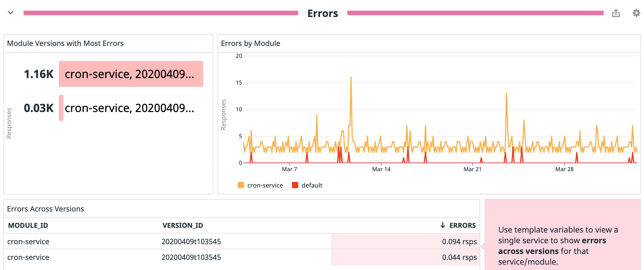Click the red default legend swatch

[x=295, y=185]
